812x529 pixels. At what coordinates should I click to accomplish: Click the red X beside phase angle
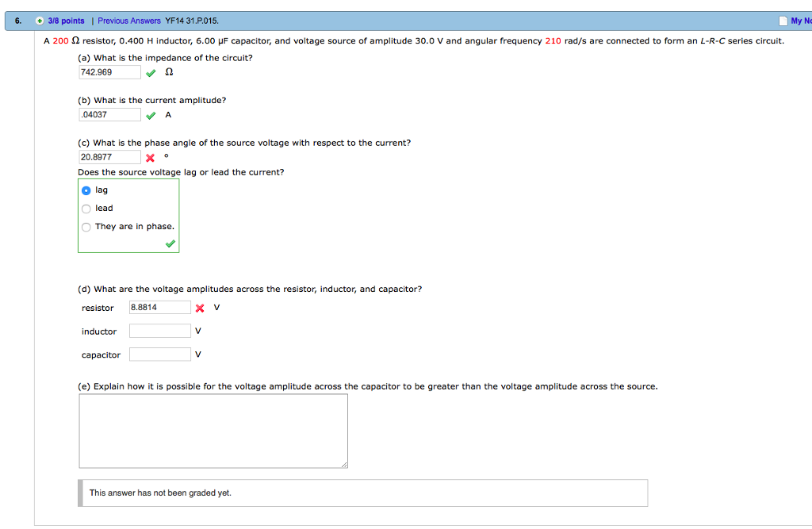pyautogui.click(x=150, y=158)
